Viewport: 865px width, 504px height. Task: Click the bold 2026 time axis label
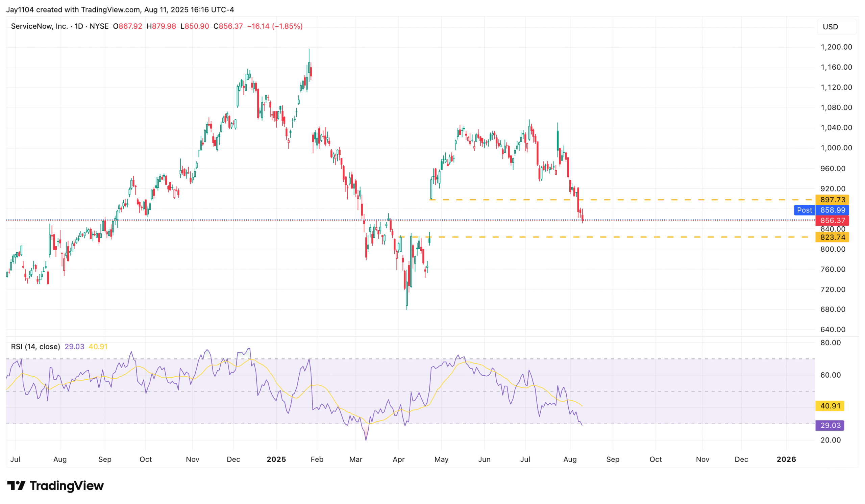[x=786, y=460]
